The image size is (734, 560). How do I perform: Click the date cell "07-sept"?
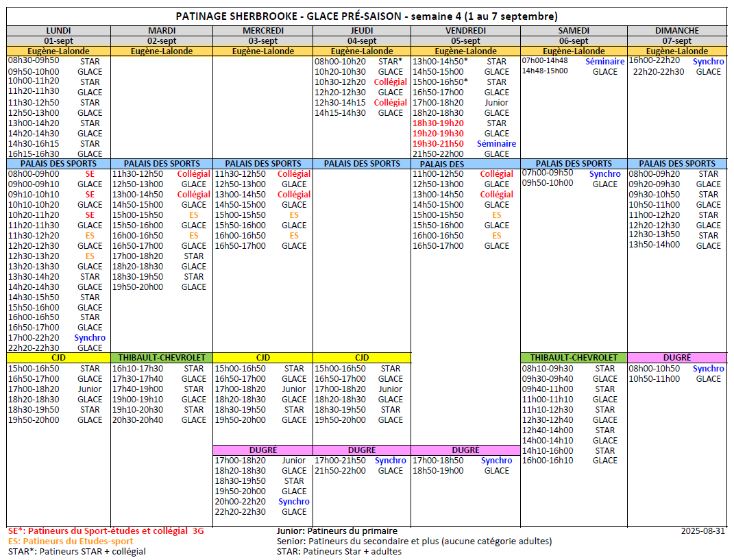[x=677, y=40]
